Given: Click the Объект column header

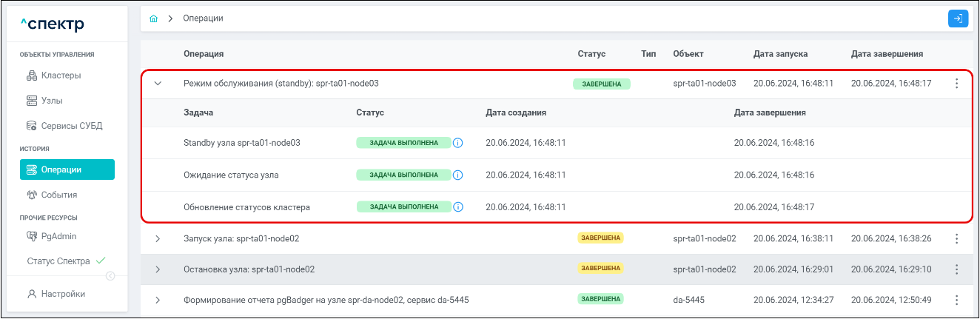Looking at the screenshot, I should tap(688, 54).
